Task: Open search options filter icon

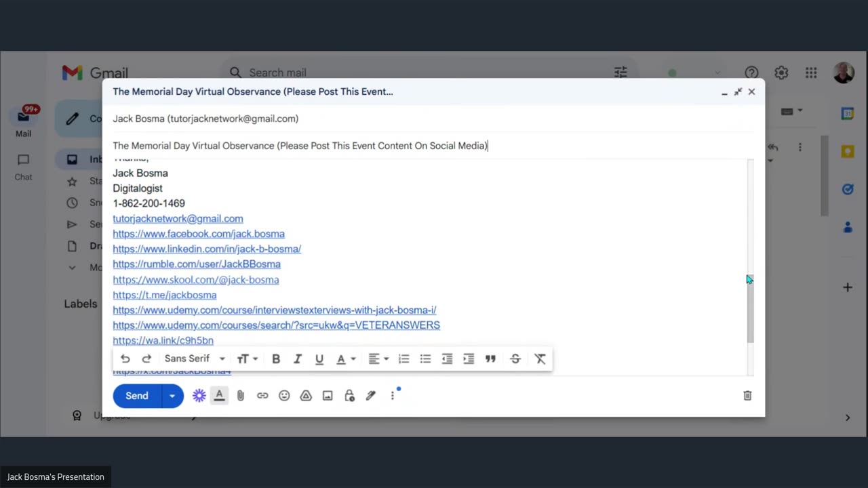Action: click(x=620, y=73)
